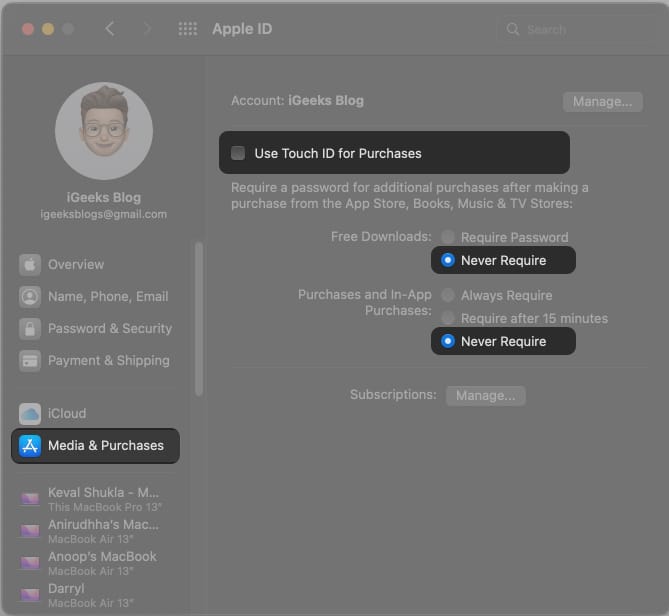Open Name, Phone, Email settings
Viewport: 669px width, 616px height.
tap(95, 296)
